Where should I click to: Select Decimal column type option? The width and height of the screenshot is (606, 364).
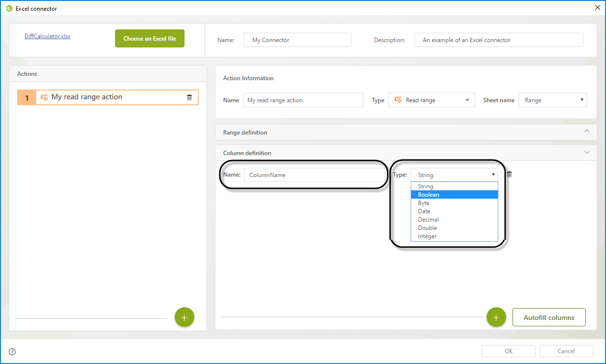[428, 220]
